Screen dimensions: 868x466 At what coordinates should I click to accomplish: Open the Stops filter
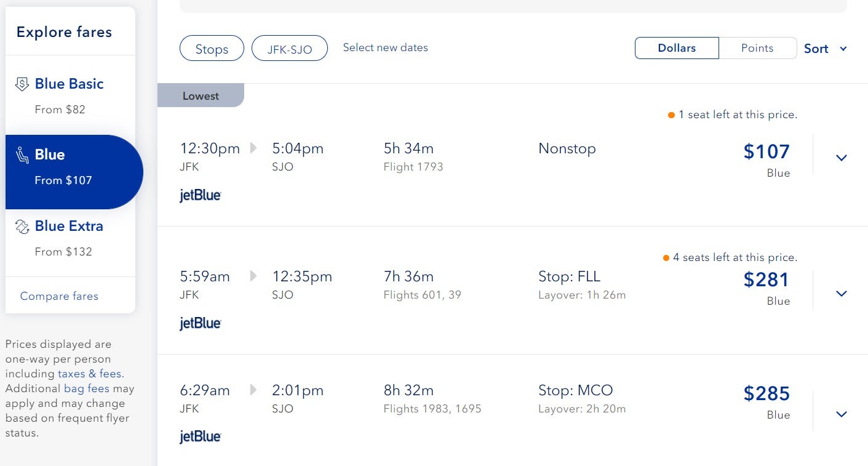click(x=212, y=49)
